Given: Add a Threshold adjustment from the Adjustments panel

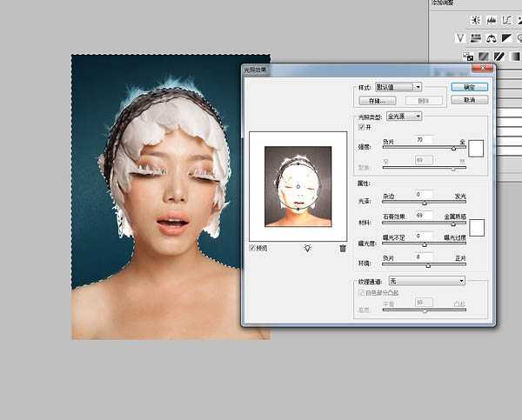Looking at the screenshot, I should [499, 57].
